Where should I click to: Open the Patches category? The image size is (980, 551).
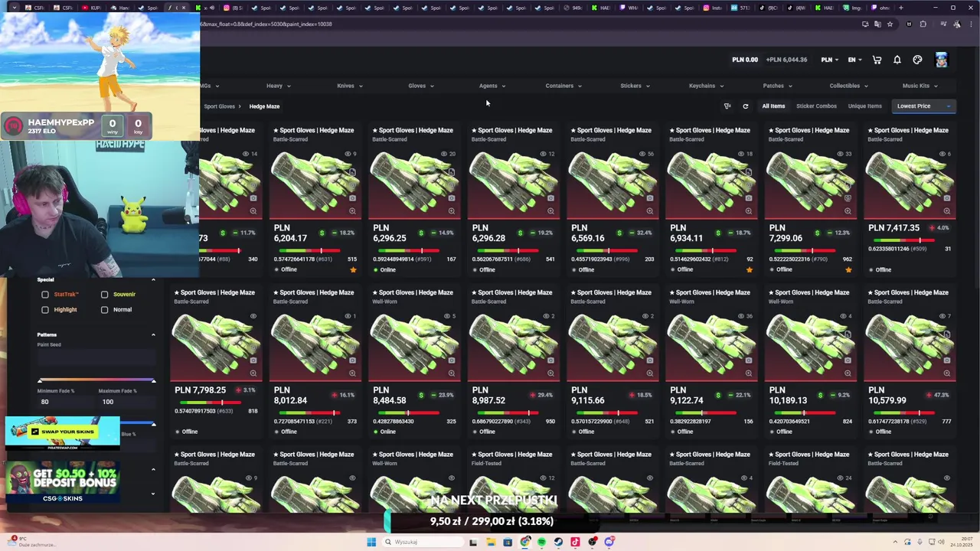[x=777, y=86]
